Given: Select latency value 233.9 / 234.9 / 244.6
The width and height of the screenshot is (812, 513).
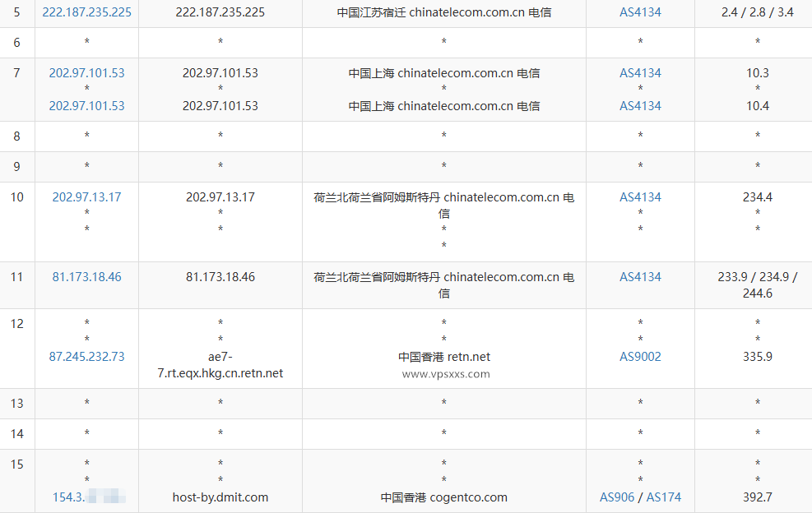Looking at the screenshot, I should point(757,285).
